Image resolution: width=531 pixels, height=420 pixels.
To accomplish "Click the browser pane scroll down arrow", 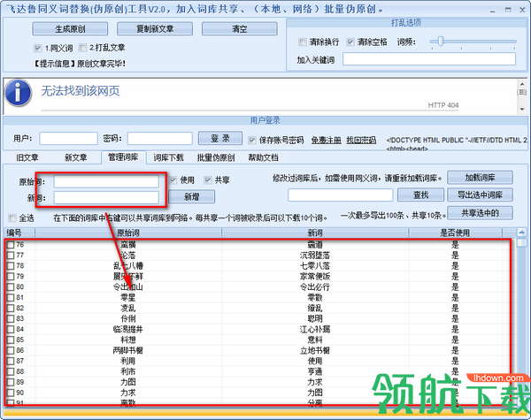I will pos(522,109).
